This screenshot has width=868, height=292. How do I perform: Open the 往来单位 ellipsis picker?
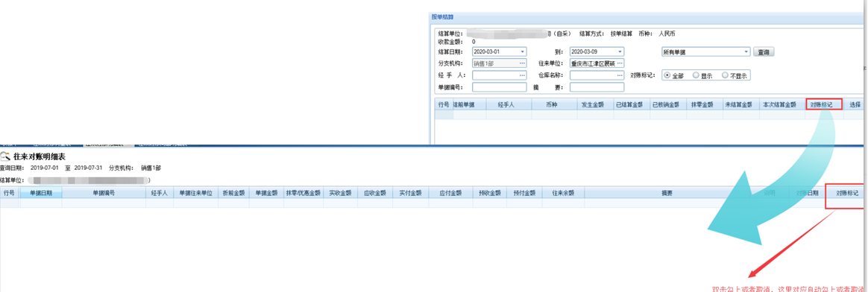[620, 63]
